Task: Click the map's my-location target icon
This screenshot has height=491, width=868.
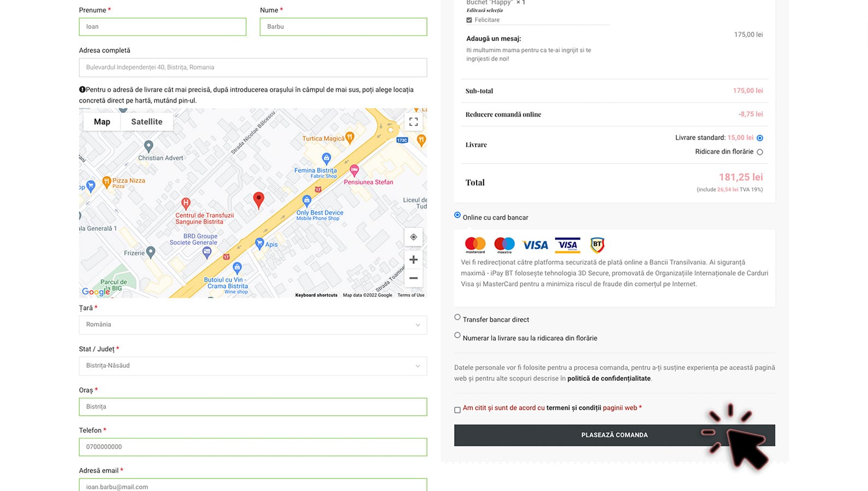Action: 413,237
